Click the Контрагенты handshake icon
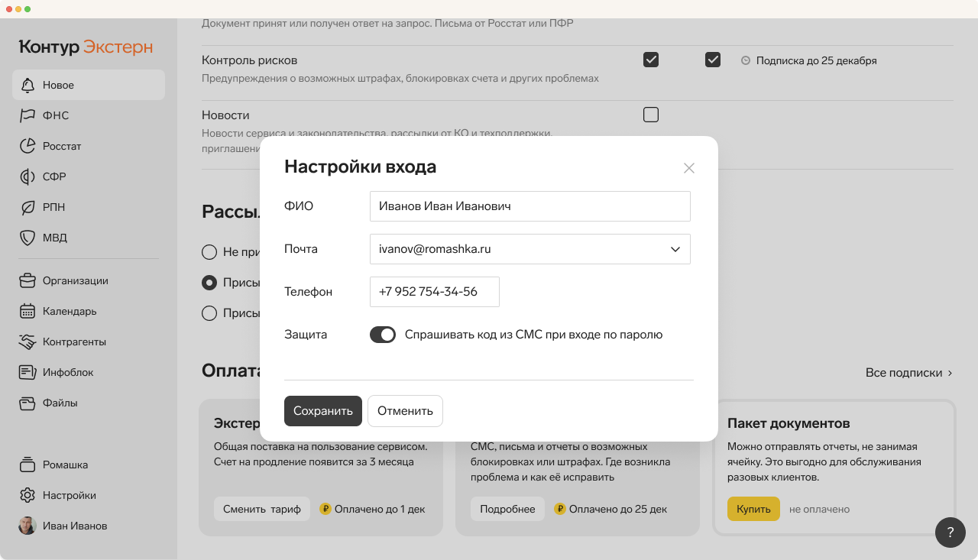Screen dimensions: 978x560 (28, 342)
